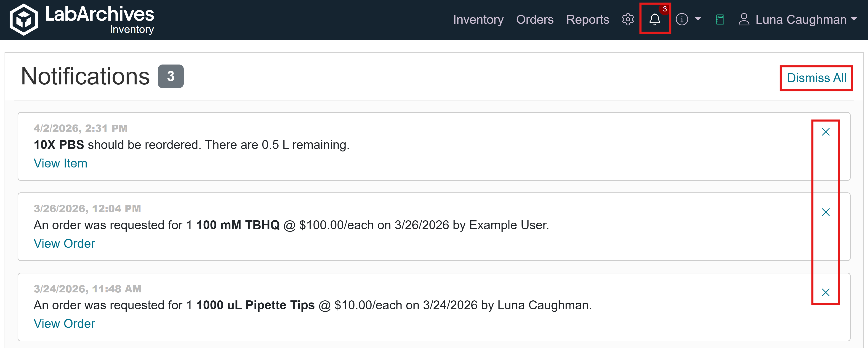Image resolution: width=868 pixels, height=348 pixels.
Task: Click the notifications count badge 3
Action: coord(170,76)
